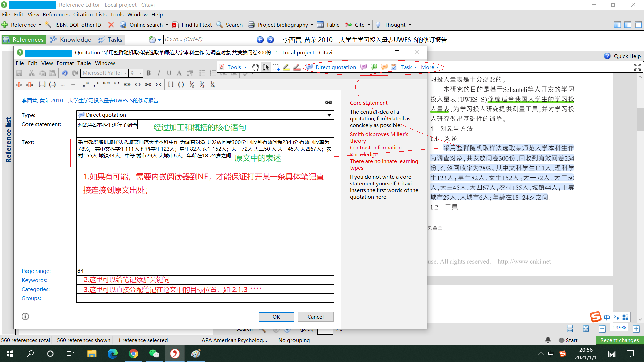
Task: Activate the text selection cursor tool
Action: pos(266,67)
